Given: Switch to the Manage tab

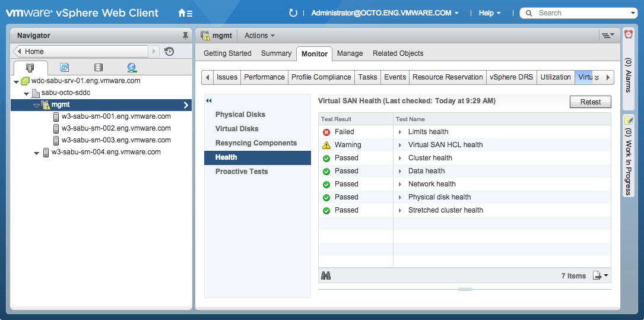Looking at the screenshot, I should [350, 53].
